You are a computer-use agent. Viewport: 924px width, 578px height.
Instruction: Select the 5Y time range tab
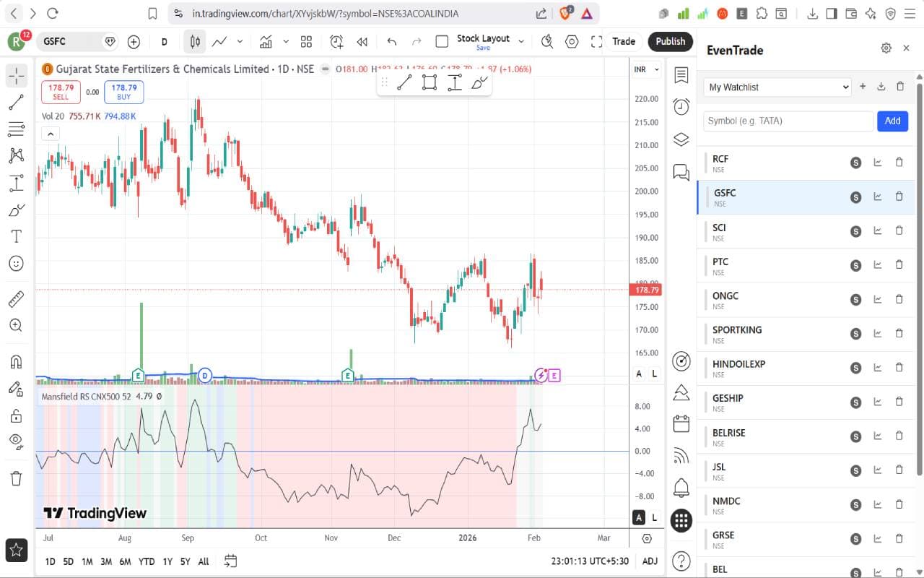click(186, 561)
